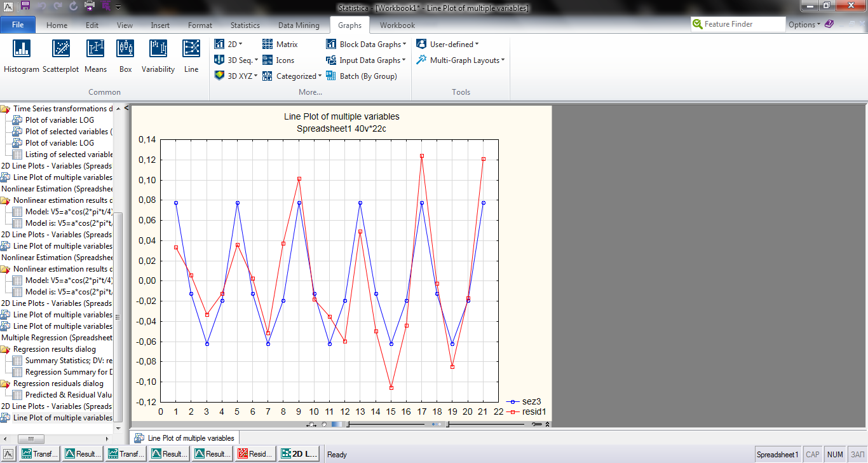
Task: Open the Variability plot tool
Action: [x=158, y=49]
